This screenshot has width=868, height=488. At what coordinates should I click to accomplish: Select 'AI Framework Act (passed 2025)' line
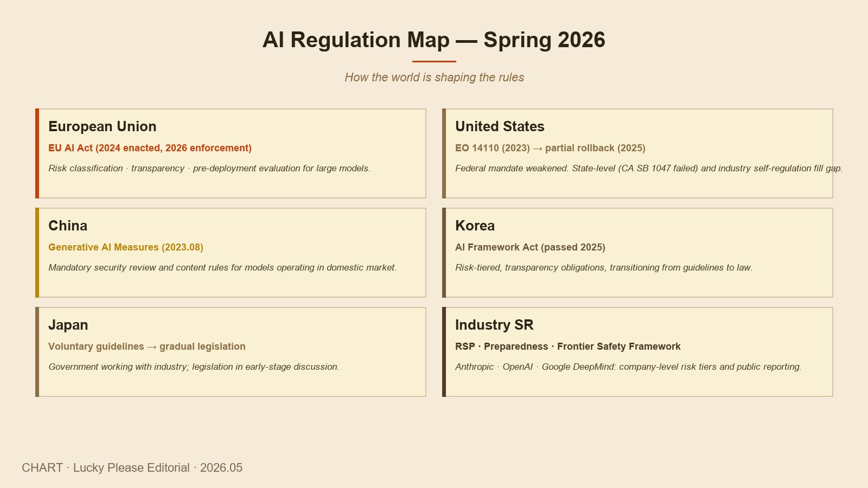point(530,247)
